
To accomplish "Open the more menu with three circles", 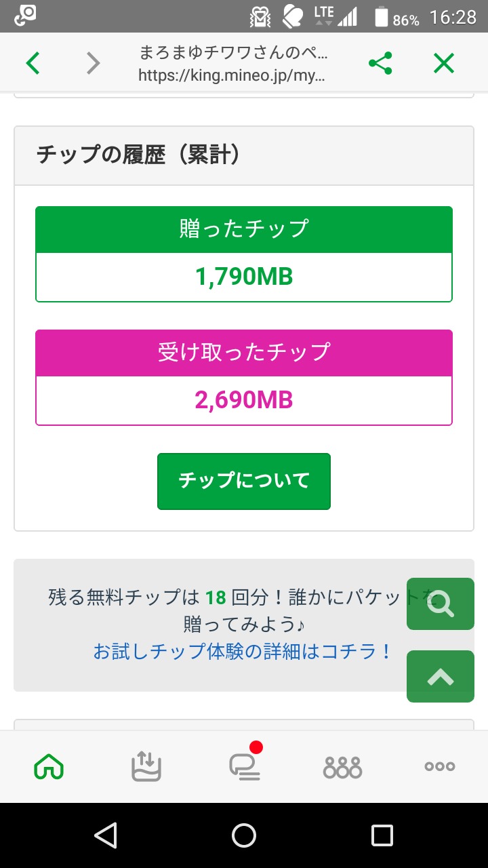I will [x=440, y=767].
